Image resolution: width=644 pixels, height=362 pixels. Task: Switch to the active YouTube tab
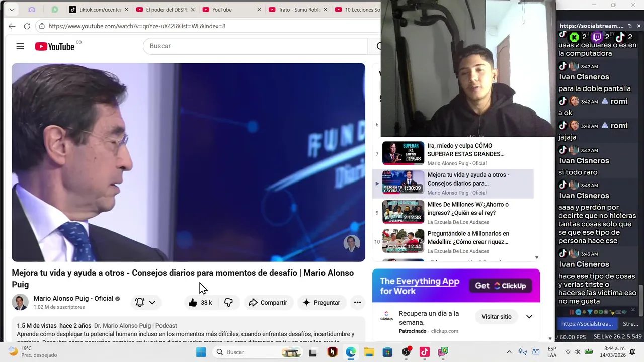coord(231,10)
